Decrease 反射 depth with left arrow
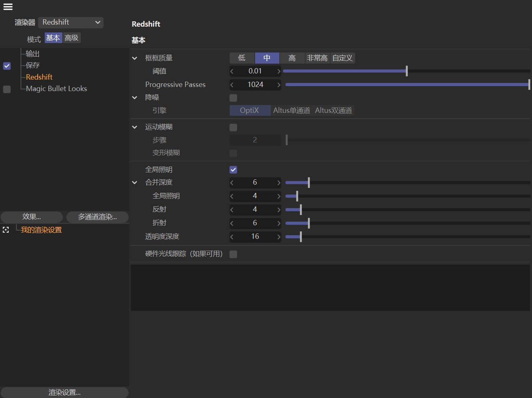Screen dimensions: 532x398 click(x=232, y=210)
